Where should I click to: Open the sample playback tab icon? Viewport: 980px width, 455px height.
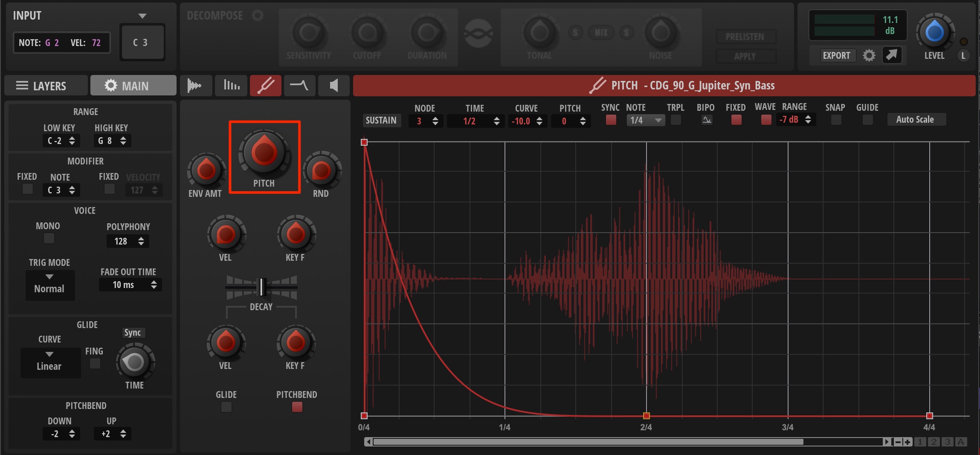[196, 86]
